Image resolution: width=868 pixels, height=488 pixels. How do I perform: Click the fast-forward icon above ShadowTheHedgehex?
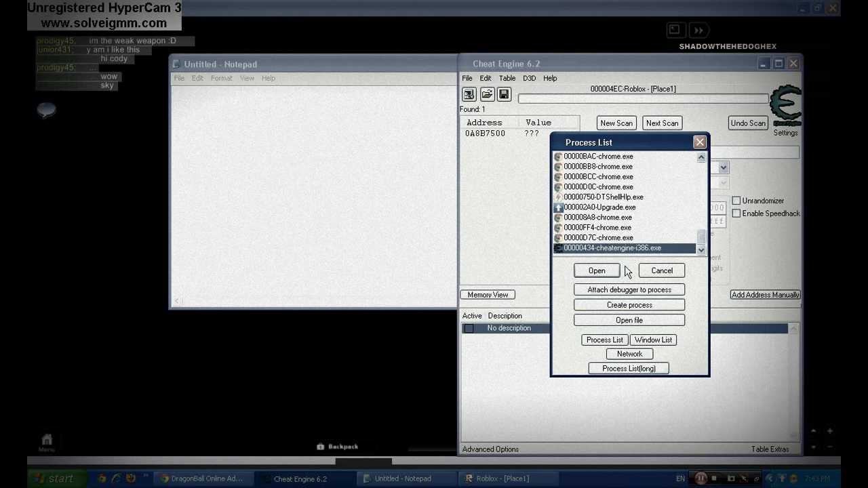click(x=698, y=30)
